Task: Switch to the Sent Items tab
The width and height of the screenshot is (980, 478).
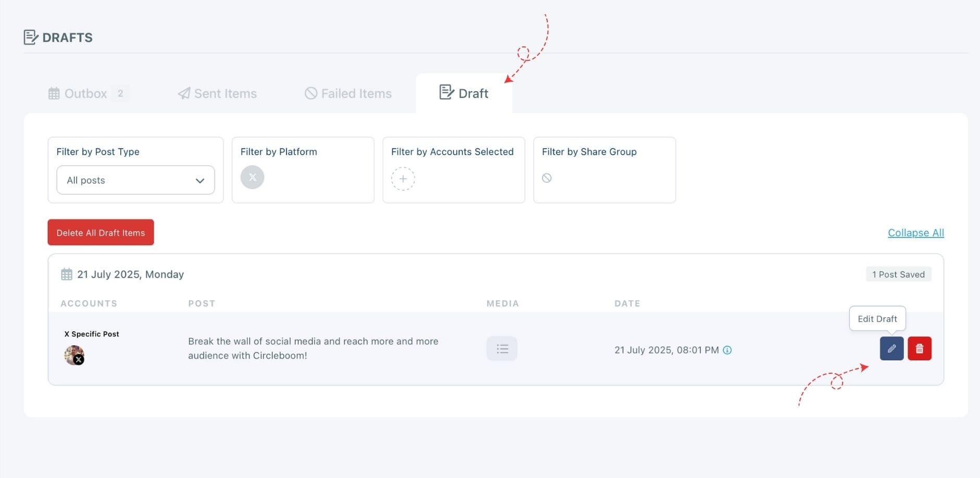Action: click(x=217, y=93)
